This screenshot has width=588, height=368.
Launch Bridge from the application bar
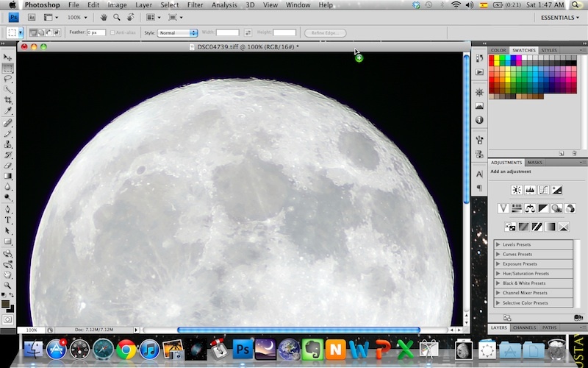point(32,17)
